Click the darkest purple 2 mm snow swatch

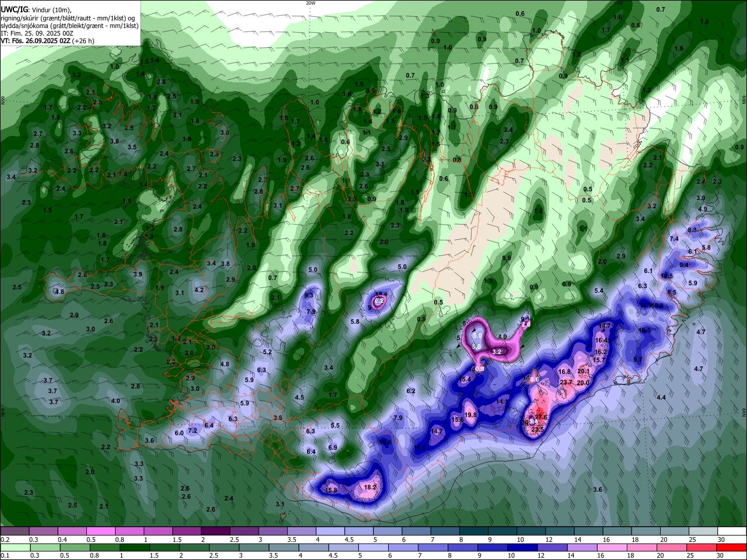(x=215, y=531)
